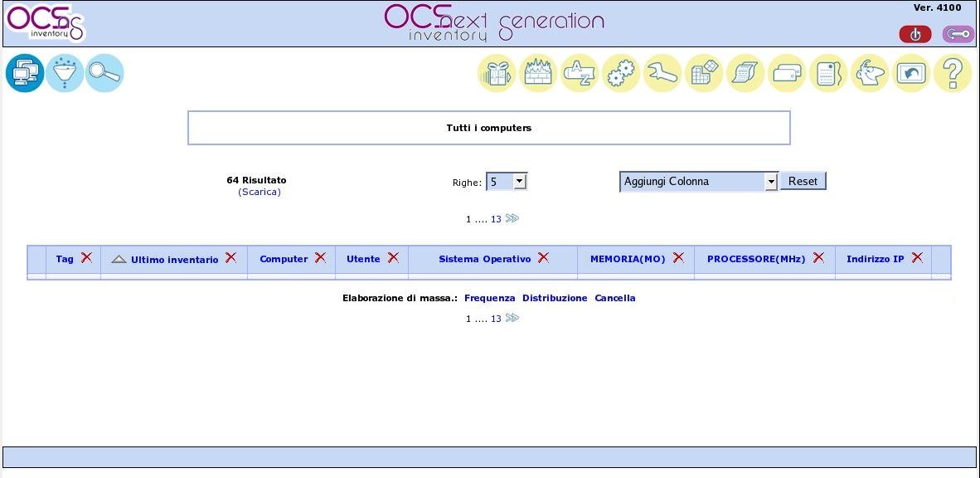This screenshot has height=478, width=980.
Task: Open the registry blocks icon
Action: tap(703, 73)
